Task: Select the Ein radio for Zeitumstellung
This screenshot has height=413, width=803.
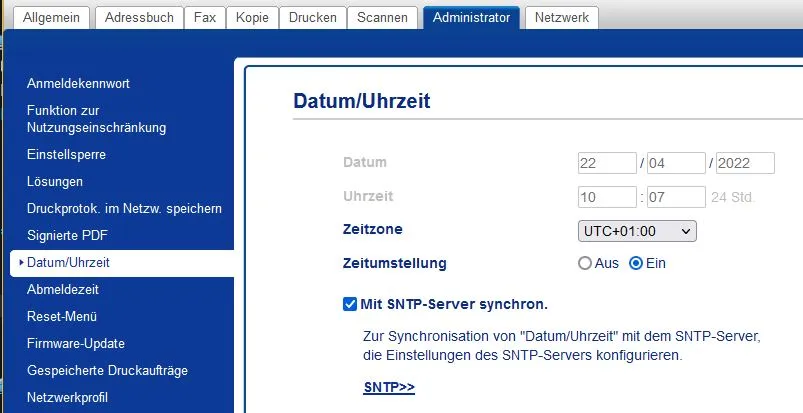Action: coord(636,263)
